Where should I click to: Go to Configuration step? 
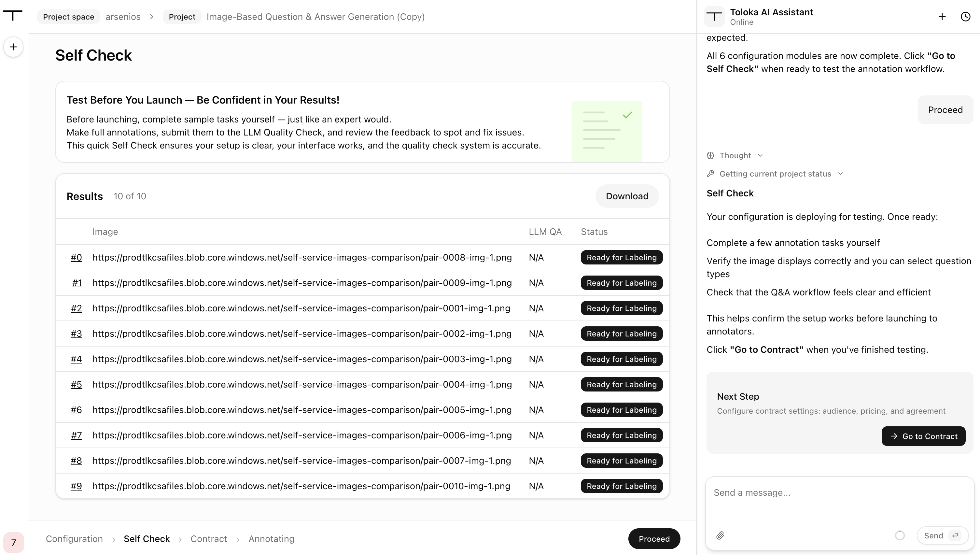click(x=74, y=539)
